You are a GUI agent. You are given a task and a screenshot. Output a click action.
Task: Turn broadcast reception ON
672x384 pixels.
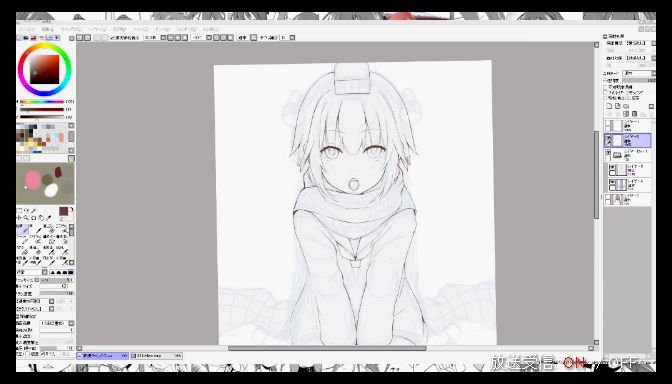click(x=574, y=363)
